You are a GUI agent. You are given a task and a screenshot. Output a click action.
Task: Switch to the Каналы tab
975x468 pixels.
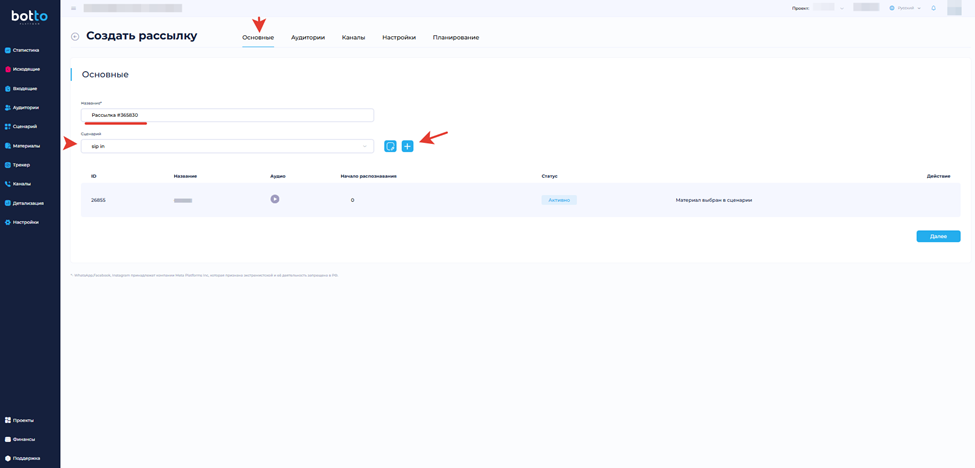[x=353, y=37]
